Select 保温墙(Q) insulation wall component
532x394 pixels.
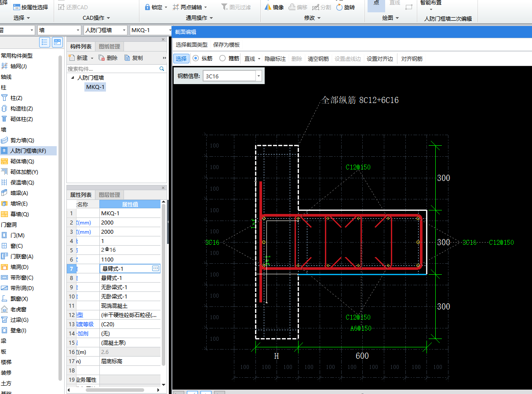[x=18, y=182]
